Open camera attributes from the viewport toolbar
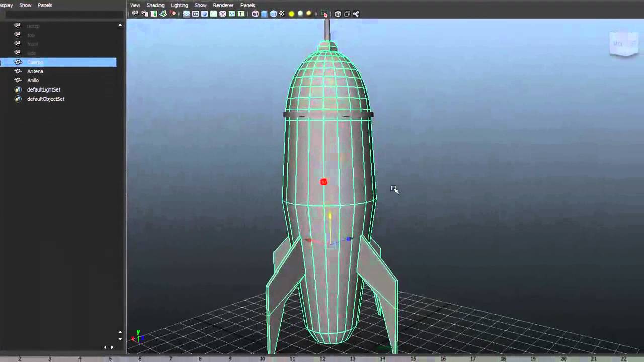 tap(144, 14)
